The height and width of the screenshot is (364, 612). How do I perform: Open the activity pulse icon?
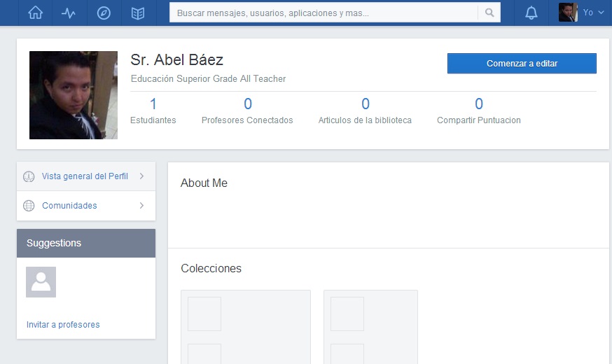click(x=69, y=13)
